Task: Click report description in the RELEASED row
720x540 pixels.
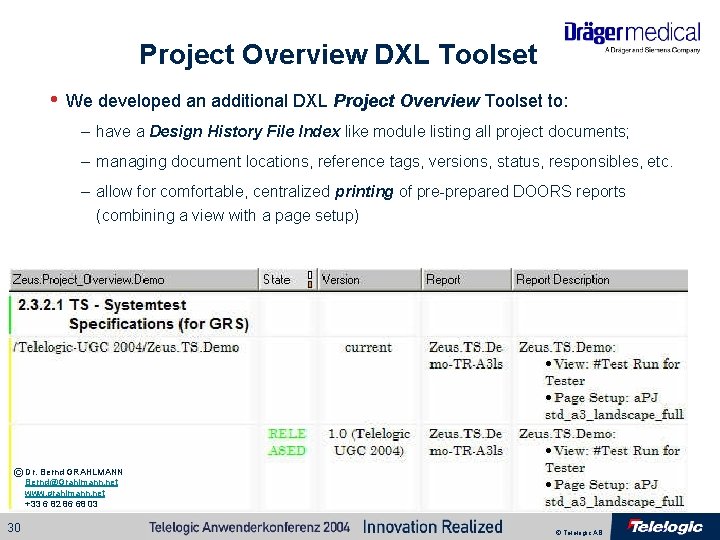Action: (601, 467)
